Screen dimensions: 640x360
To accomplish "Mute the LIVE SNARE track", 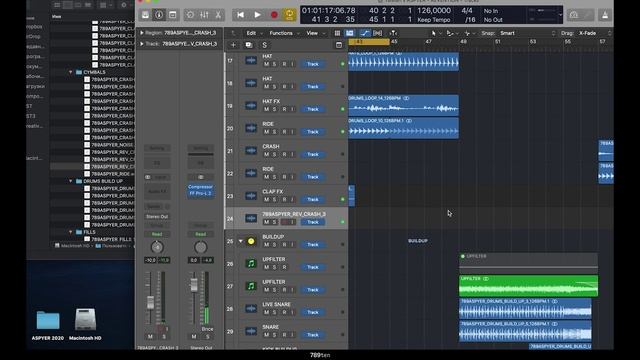I will pos(266,312).
